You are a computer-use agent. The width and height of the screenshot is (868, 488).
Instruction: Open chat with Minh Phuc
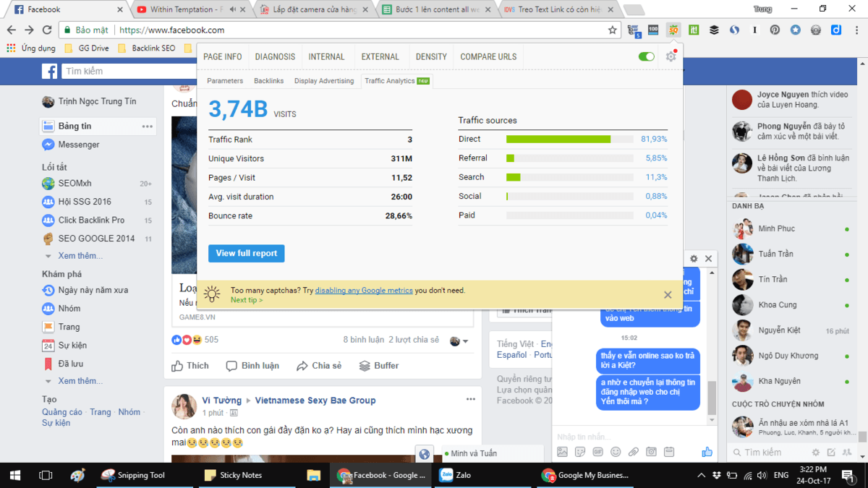pos(791,229)
